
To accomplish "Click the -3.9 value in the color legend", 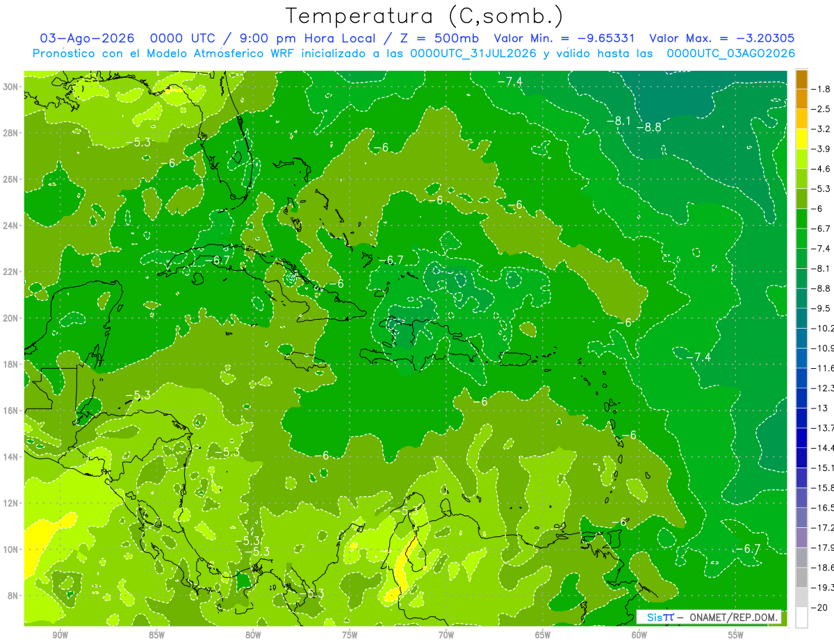I will coord(821,149).
